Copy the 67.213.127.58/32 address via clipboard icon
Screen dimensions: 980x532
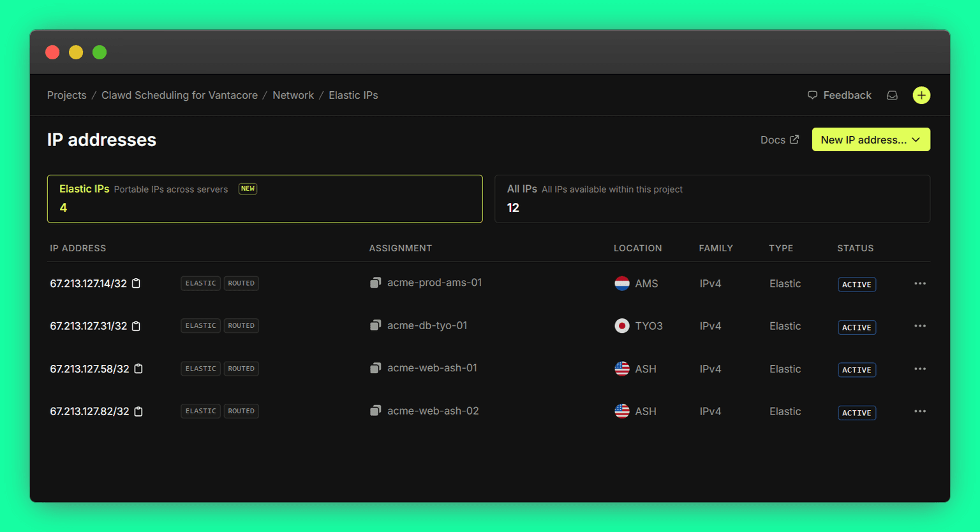[x=138, y=369]
